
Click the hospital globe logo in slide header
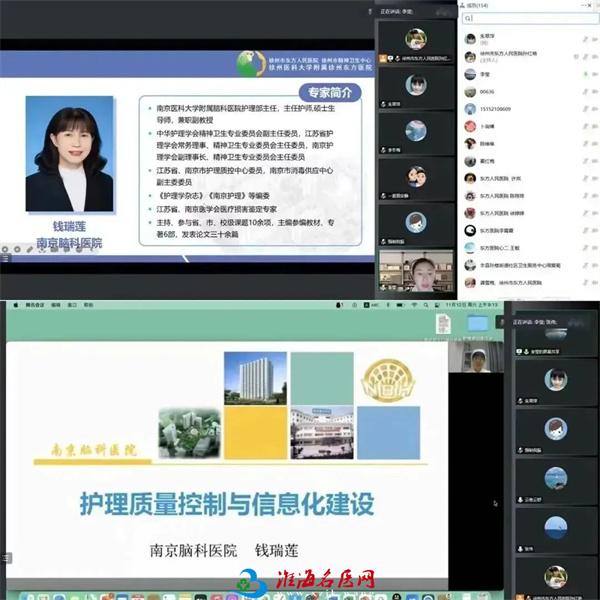pyautogui.click(x=251, y=63)
